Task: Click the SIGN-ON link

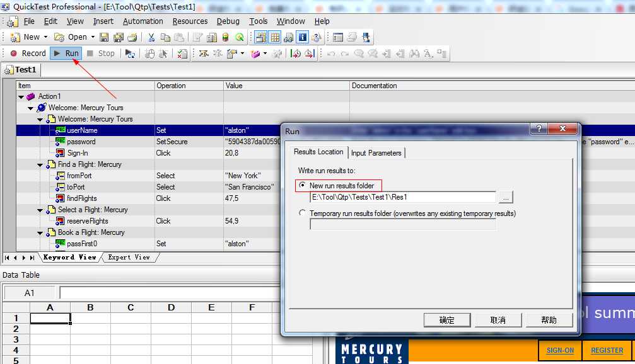Action: pyautogui.click(x=560, y=350)
